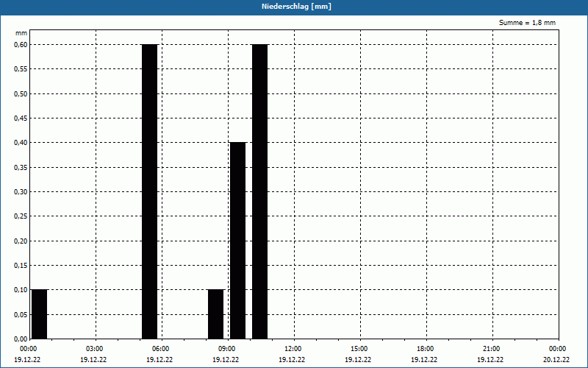Select the 0,55 y-axis label
Viewport: 588px width, 368px height.
21,69
